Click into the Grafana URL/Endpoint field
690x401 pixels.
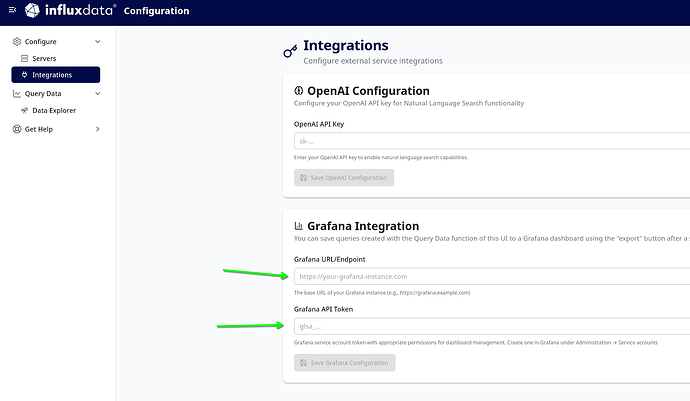coord(490,276)
